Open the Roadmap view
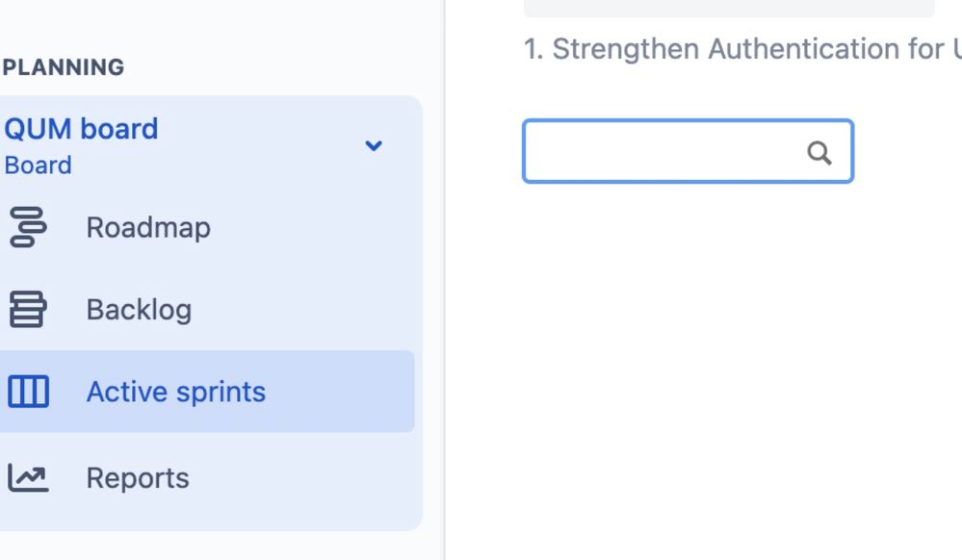The width and height of the screenshot is (962, 560). (148, 227)
